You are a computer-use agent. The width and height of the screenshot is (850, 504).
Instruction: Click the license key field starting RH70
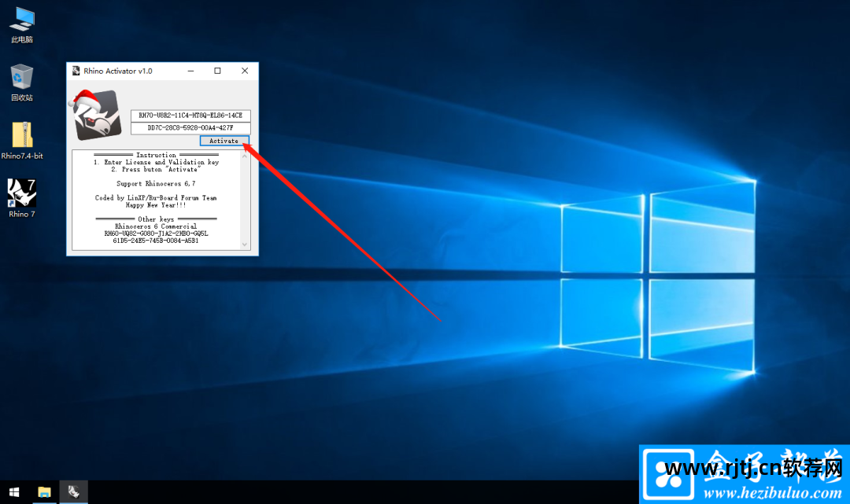coord(190,116)
